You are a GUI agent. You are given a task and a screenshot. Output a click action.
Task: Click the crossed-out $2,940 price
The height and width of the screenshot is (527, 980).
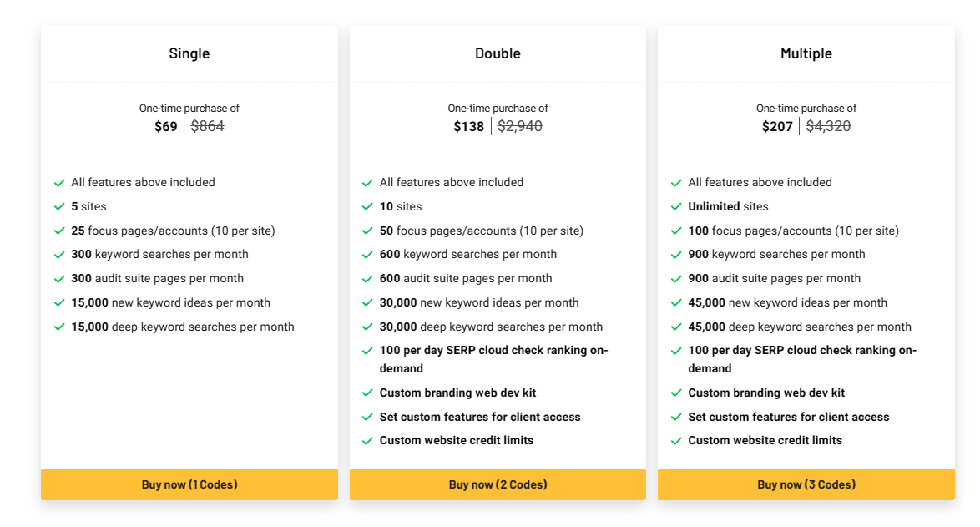(520, 126)
